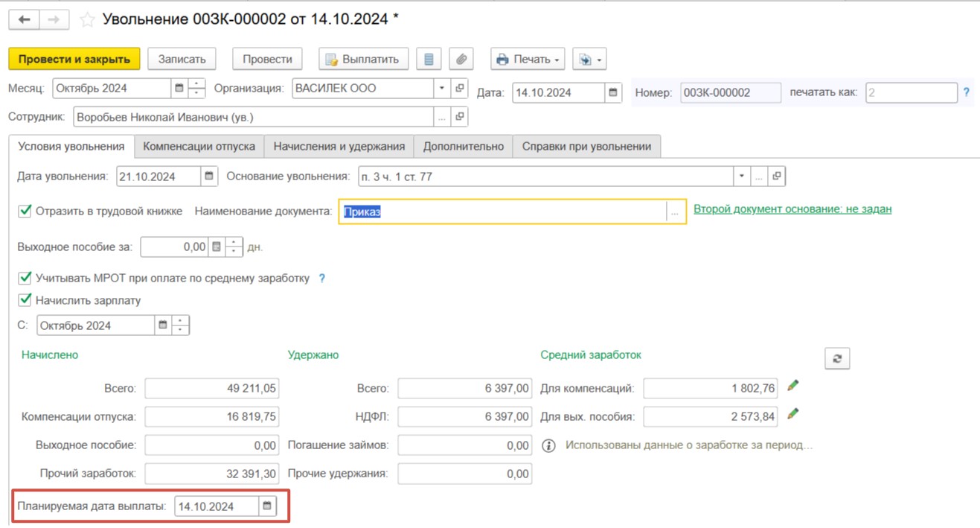
Task: Open the document movements report icon
Action: pos(428,59)
